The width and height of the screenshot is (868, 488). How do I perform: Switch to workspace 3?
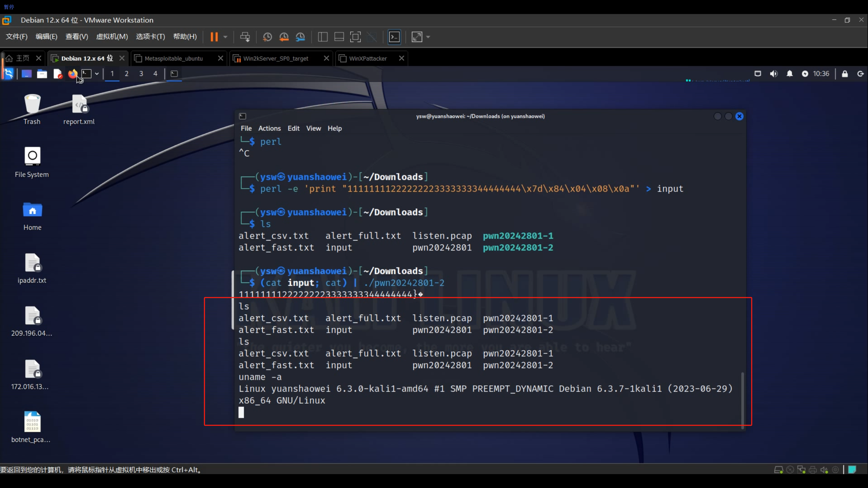141,74
